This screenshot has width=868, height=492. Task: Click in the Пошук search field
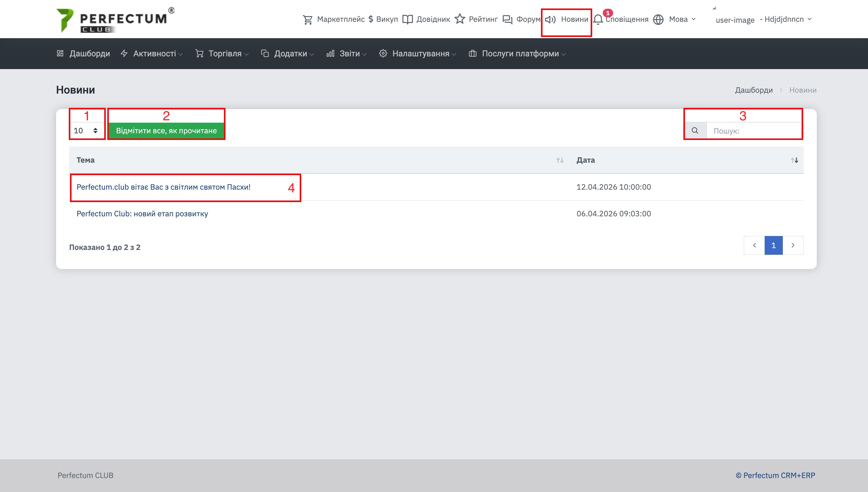click(x=754, y=131)
